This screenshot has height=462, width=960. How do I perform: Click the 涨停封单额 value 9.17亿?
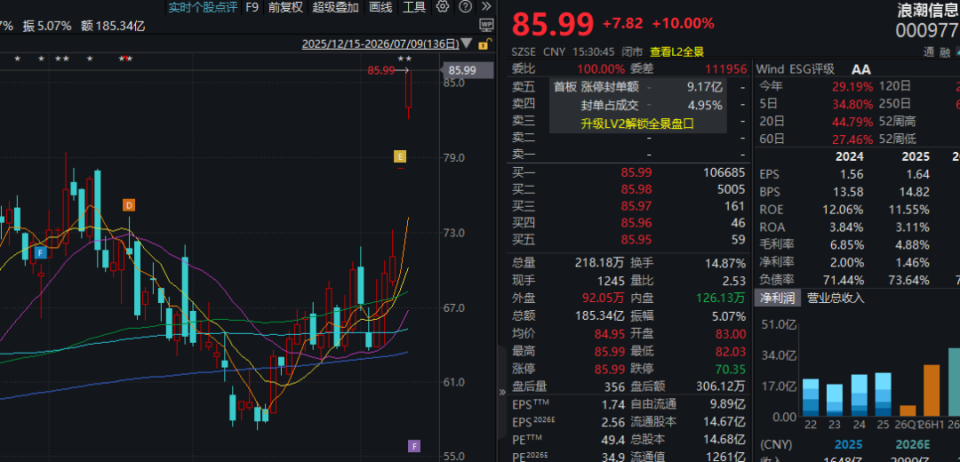(x=704, y=87)
